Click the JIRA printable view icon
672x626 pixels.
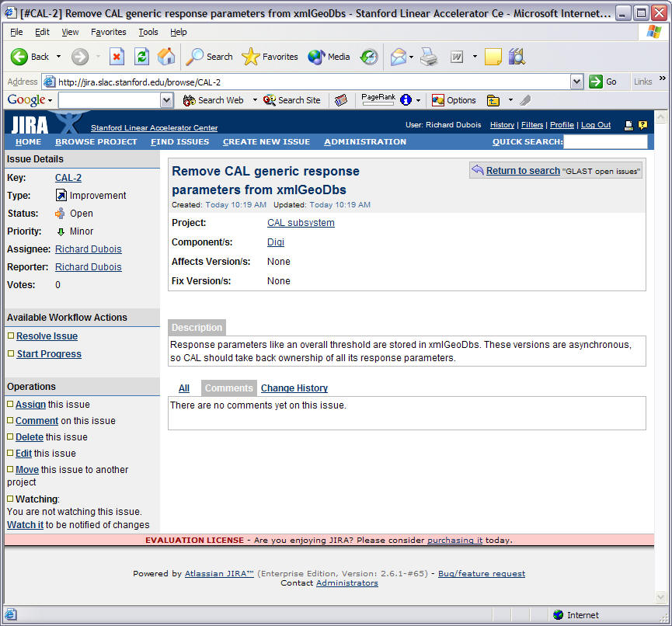pos(628,125)
